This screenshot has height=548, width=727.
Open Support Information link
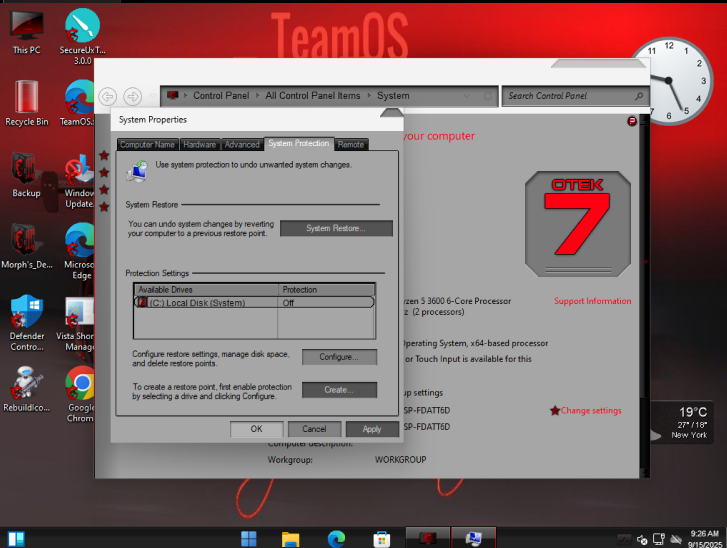[x=593, y=301]
